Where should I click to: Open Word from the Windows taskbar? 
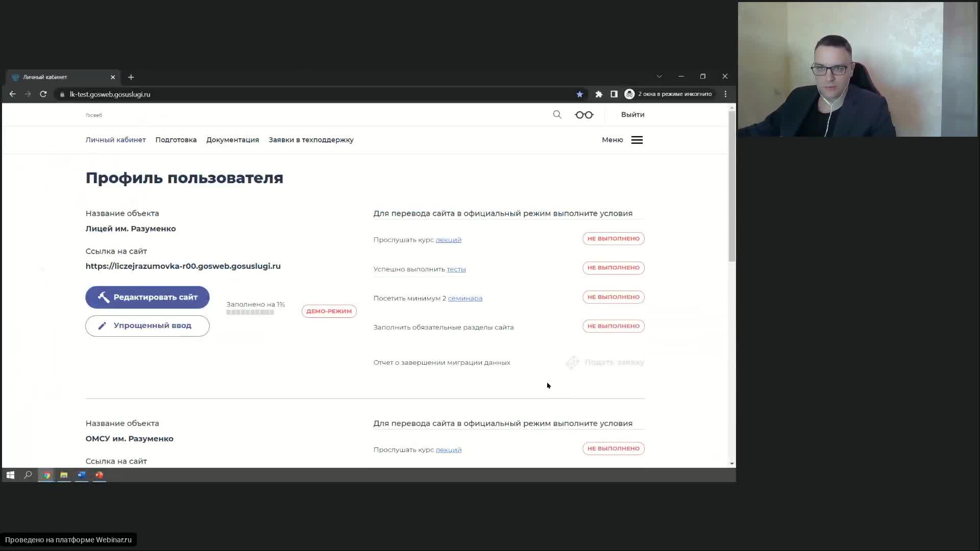click(82, 475)
